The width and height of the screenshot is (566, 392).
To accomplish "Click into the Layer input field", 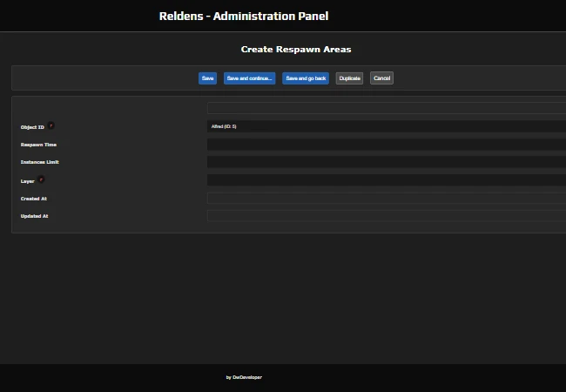I will pos(387,179).
